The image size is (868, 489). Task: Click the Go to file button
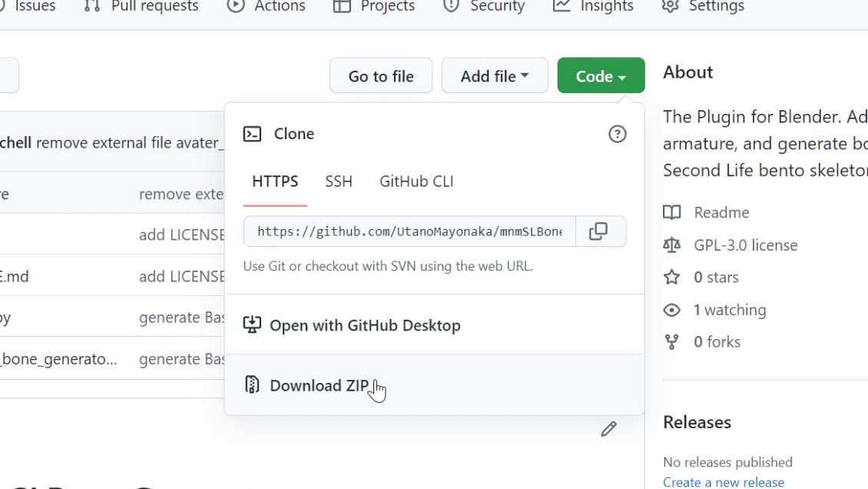(381, 76)
